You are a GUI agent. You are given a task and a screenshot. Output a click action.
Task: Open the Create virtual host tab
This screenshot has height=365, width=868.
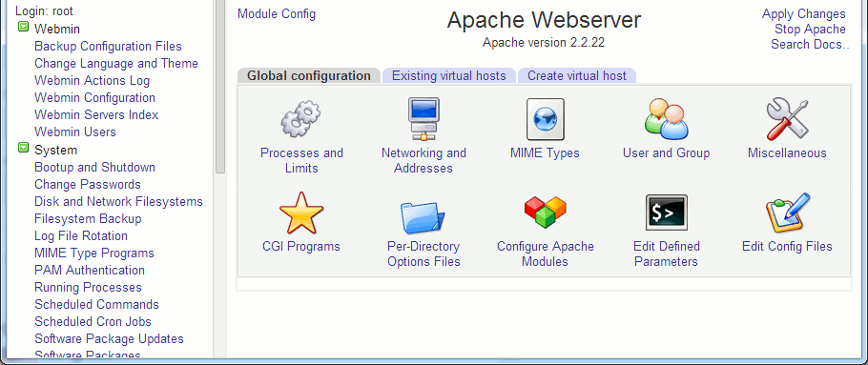click(x=577, y=76)
